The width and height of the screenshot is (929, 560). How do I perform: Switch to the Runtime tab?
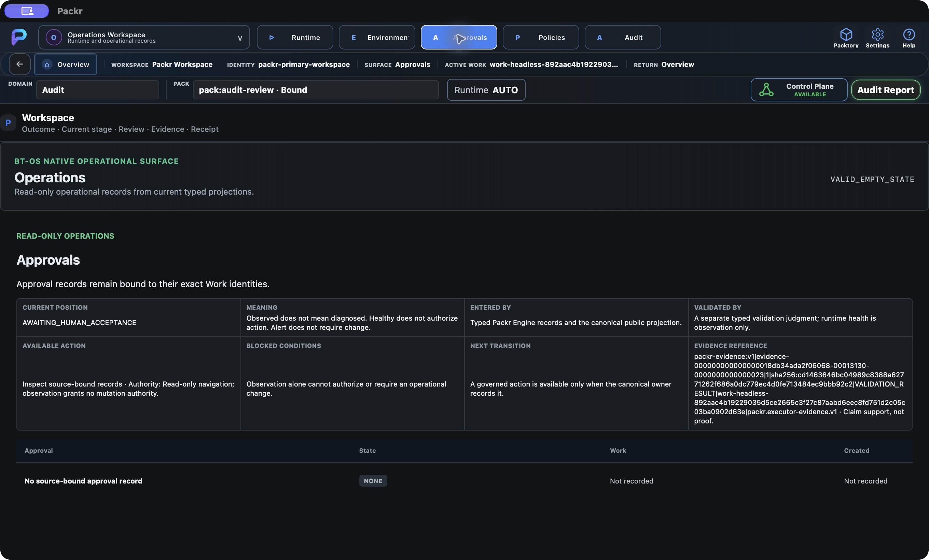point(295,37)
